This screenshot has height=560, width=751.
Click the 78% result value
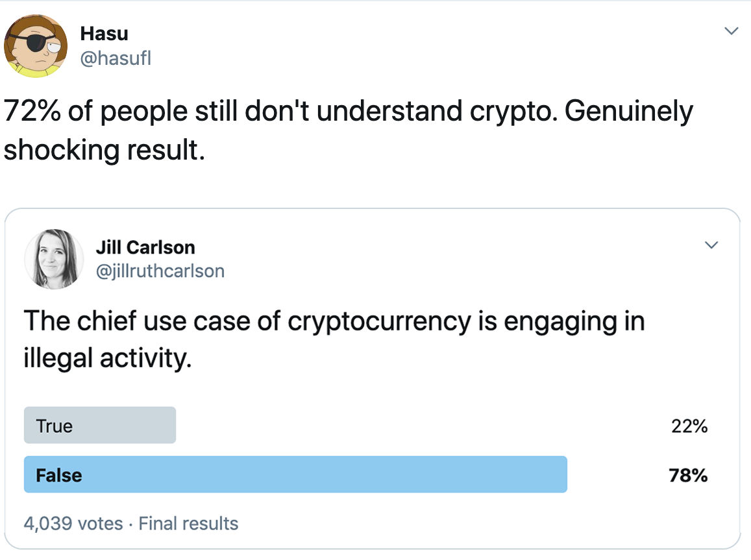click(x=688, y=475)
